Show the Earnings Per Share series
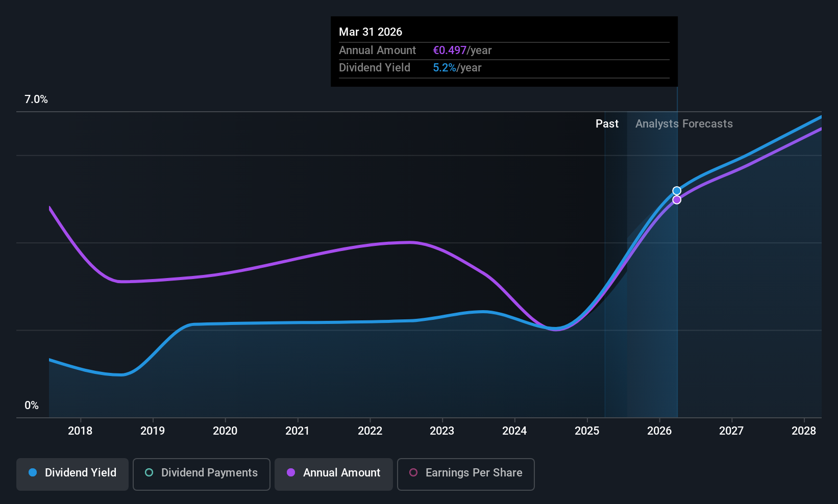The height and width of the screenshot is (504, 838). [465, 474]
